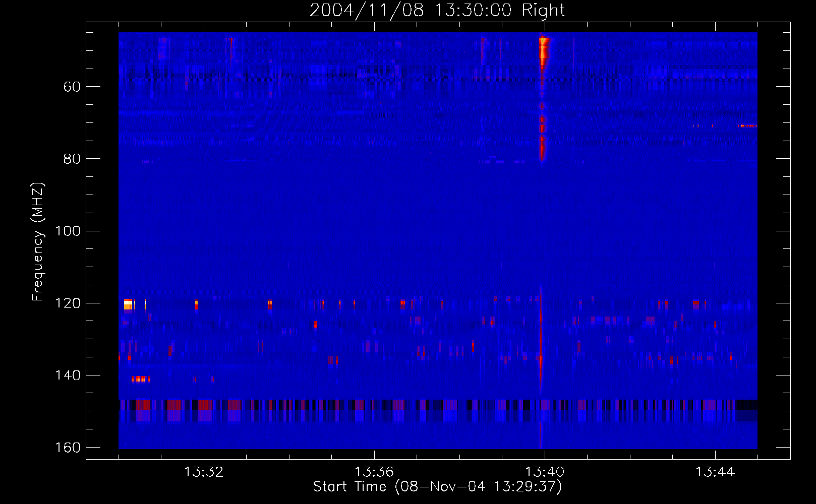Viewport: 816px width, 504px height.
Task: Click the 13:36 time tick label
Action: pyautogui.click(x=374, y=472)
